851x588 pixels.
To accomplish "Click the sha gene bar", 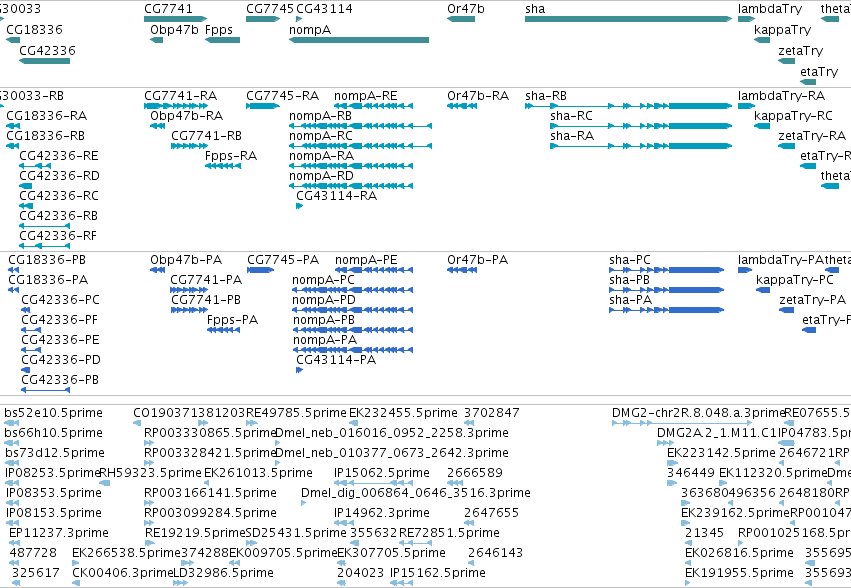I will coord(628,19).
